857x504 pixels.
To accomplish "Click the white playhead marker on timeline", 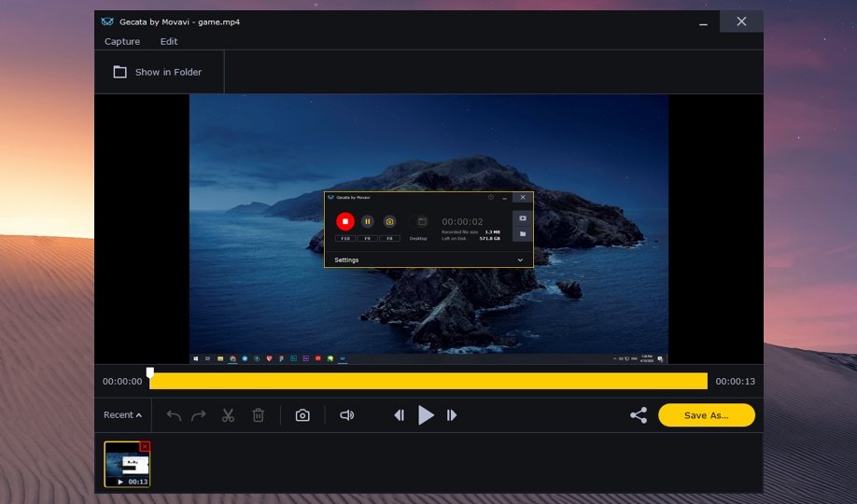I will [149, 372].
